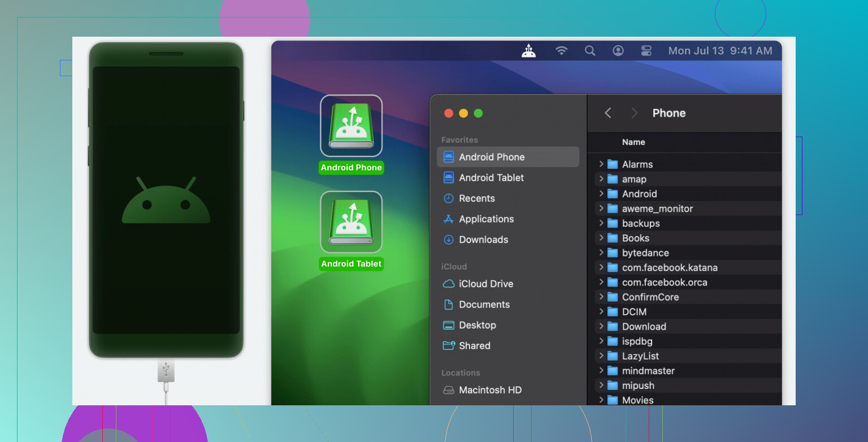This screenshot has width=868, height=442.
Task: Expand the Alarms folder
Action: click(601, 164)
